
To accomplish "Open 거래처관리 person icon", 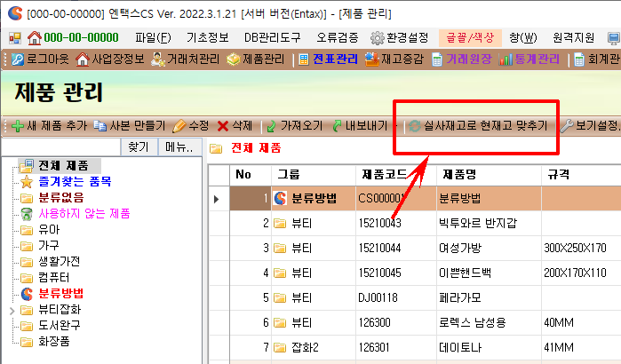I will [157, 59].
